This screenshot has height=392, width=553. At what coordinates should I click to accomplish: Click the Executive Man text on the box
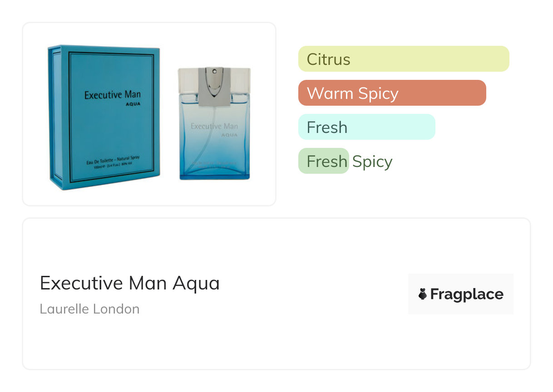[x=112, y=95]
